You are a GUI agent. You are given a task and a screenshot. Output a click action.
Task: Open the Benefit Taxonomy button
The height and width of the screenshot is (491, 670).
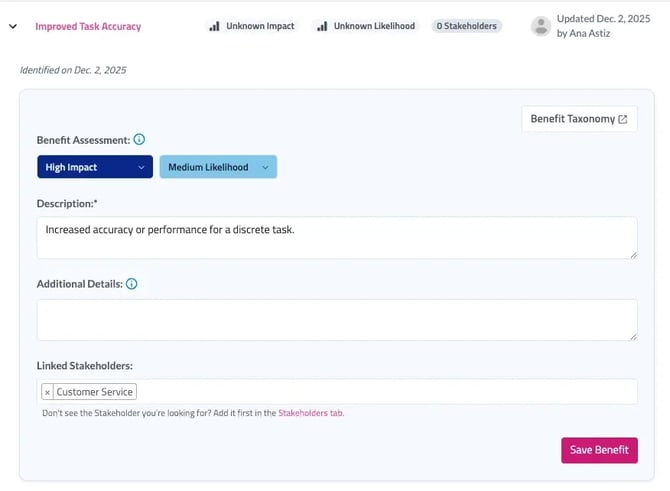tap(579, 119)
